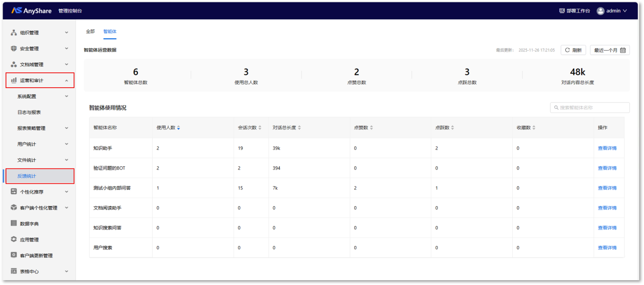Open the 最近一个月 date range picker

click(609, 50)
